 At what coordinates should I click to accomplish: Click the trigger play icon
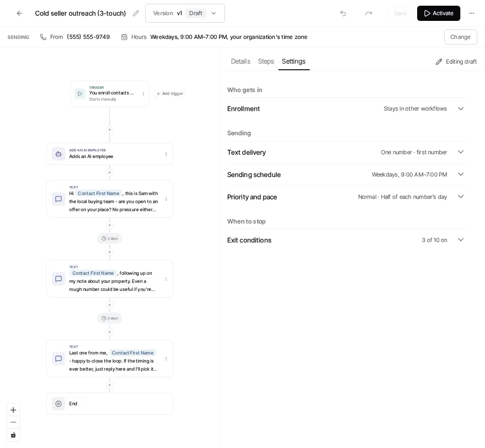coord(80,94)
